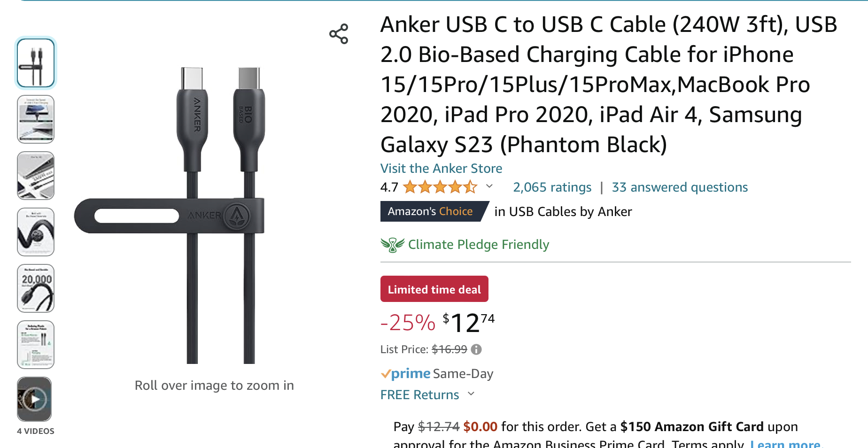Click the Prime checkmark logo
Viewport: 868px width, 448px height.
(406, 374)
